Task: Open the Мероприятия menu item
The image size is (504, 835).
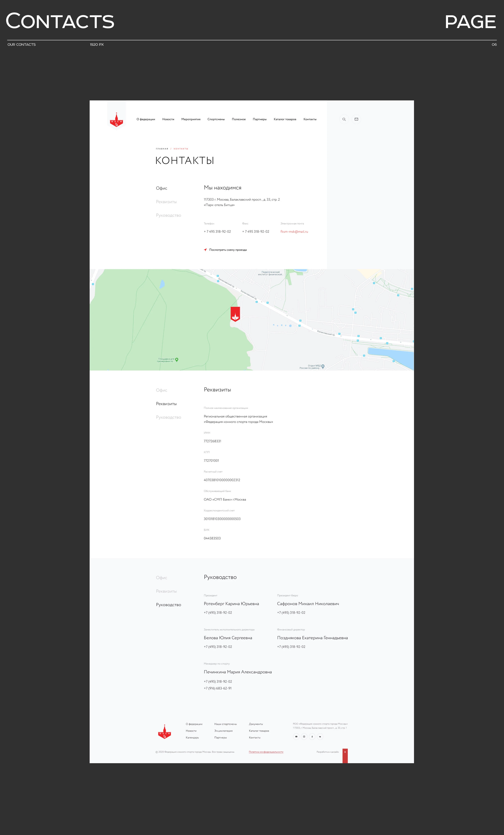Action: 191,119
